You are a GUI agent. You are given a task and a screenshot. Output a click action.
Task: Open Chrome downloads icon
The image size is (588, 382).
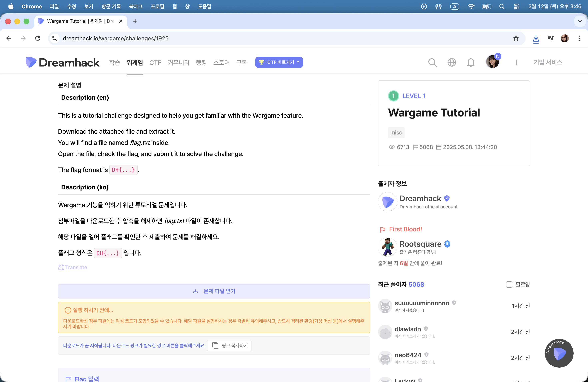536,39
